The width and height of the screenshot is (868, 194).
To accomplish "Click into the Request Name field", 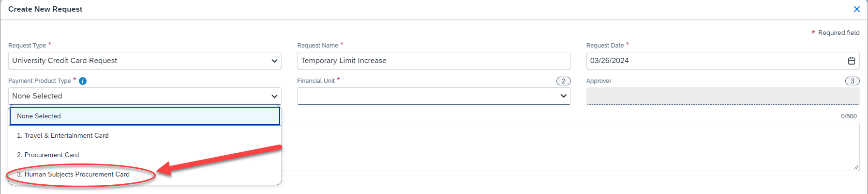I will click(x=434, y=61).
